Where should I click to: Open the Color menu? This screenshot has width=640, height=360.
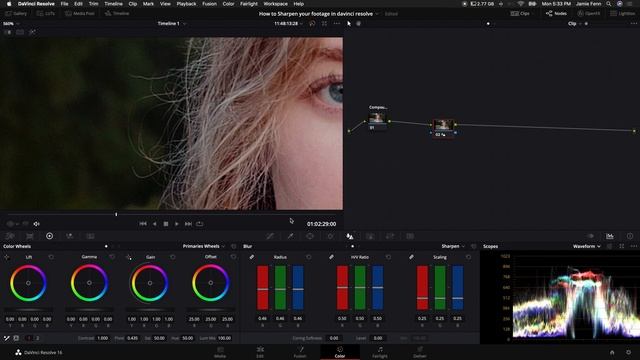point(228,4)
